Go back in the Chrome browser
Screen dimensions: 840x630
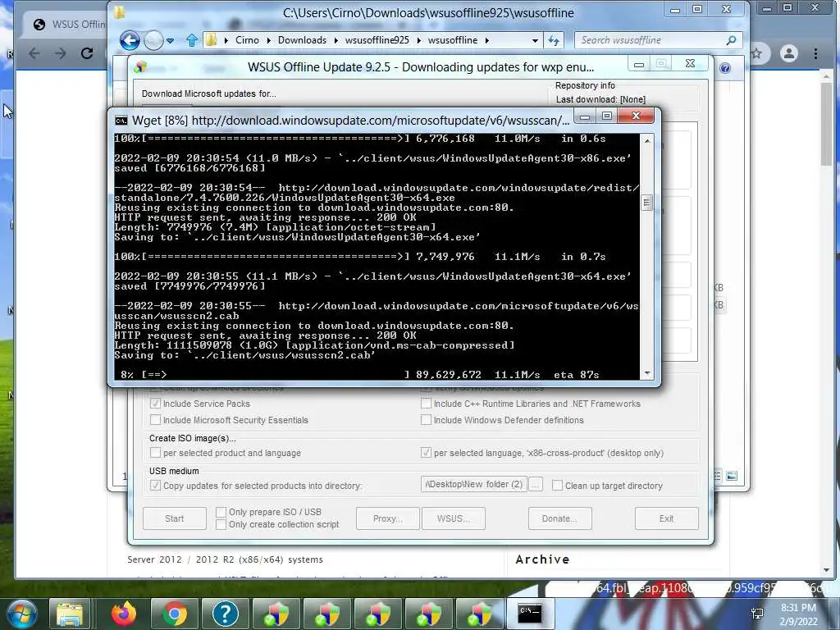pos(34,53)
